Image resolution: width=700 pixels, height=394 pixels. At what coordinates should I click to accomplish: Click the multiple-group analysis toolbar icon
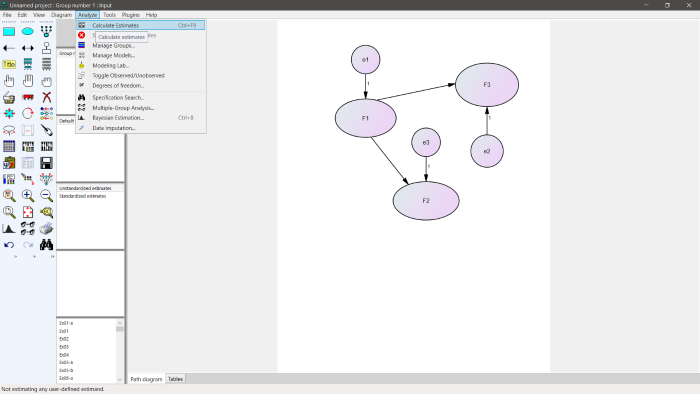28,228
